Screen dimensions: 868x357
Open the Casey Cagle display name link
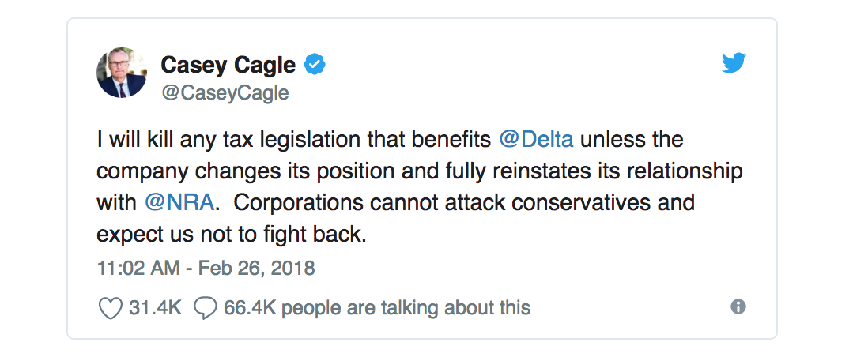228,65
